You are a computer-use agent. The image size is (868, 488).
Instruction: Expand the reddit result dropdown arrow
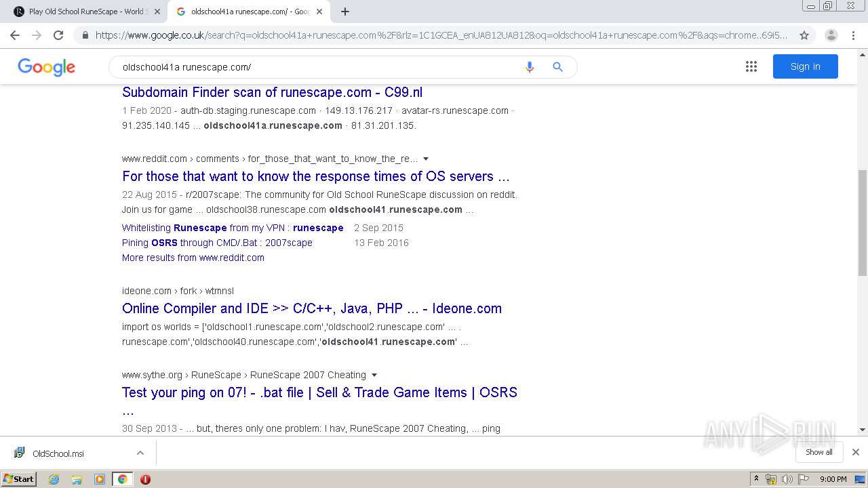point(426,159)
